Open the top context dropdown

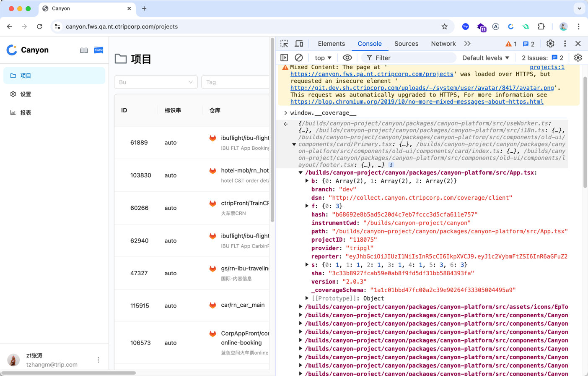[323, 58]
